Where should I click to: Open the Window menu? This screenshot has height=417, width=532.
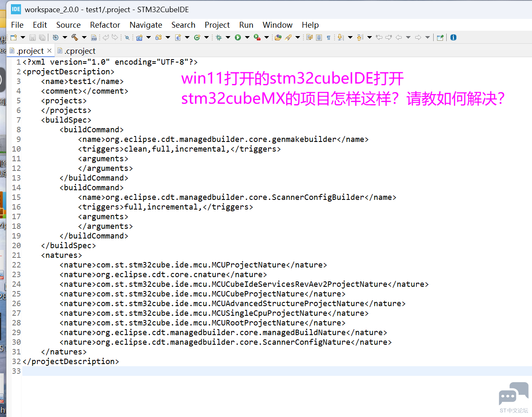pyautogui.click(x=277, y=25)
